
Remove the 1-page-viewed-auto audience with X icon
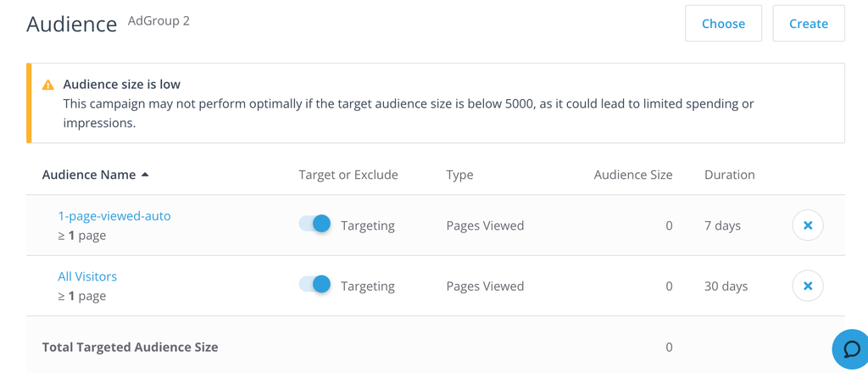pos(808,225)
